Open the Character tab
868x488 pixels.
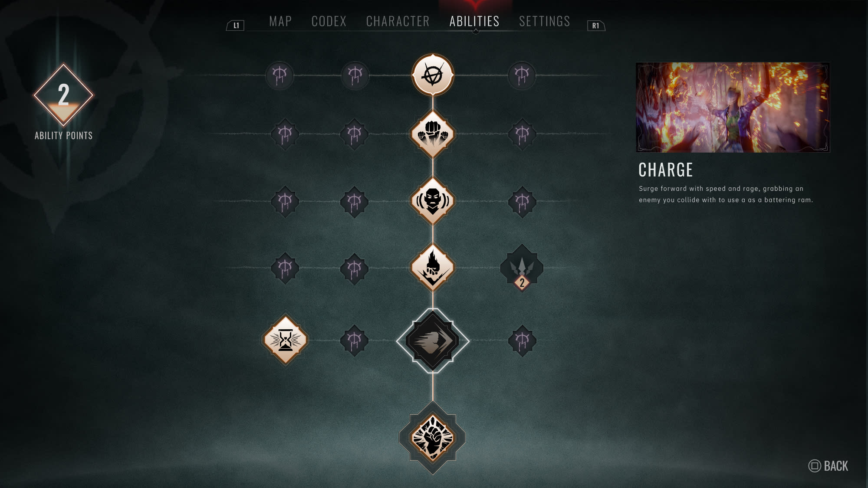[x=398, y=21]
